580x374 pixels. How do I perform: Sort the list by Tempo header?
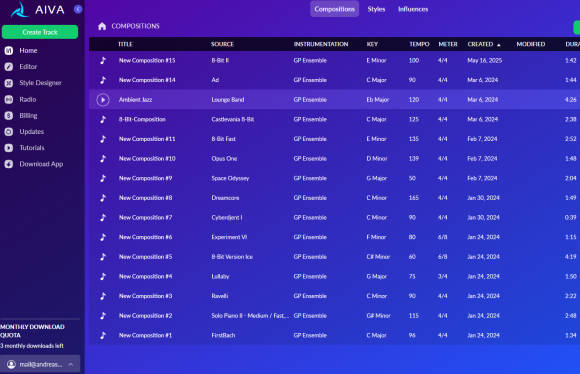point(419,44)
